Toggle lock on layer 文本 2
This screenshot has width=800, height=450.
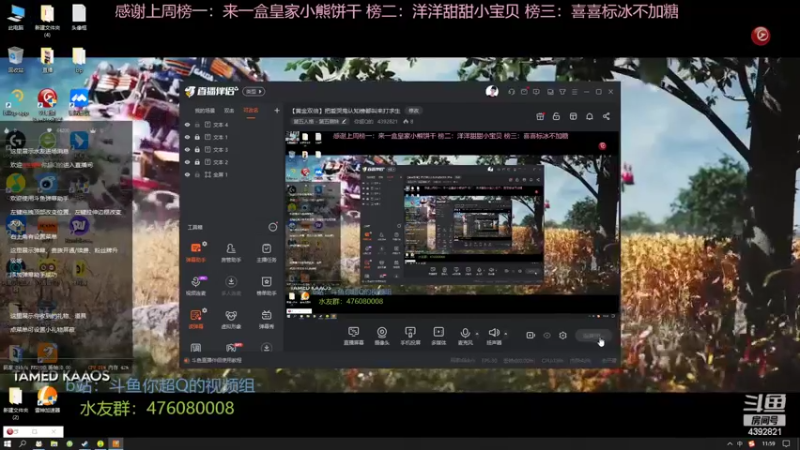(x=197, y=162)
